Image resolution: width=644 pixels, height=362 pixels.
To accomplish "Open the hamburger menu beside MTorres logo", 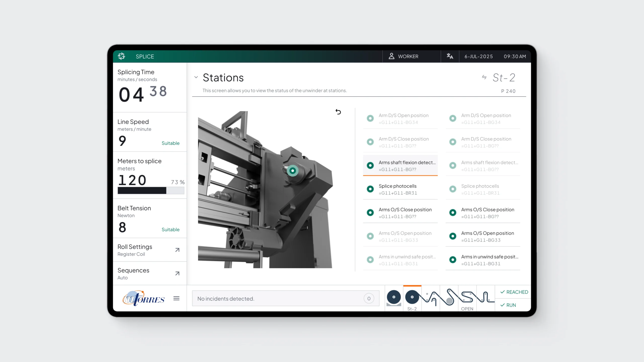I will click(176, 298).
